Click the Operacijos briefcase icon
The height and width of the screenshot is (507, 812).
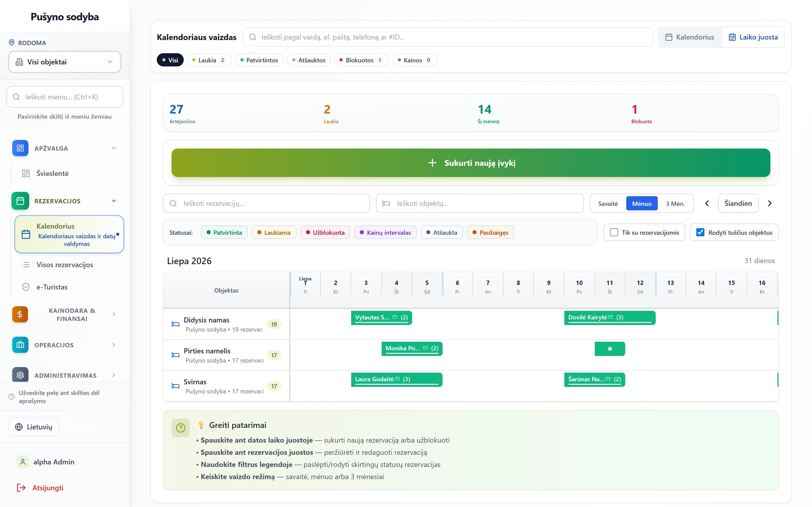point(20,345)
